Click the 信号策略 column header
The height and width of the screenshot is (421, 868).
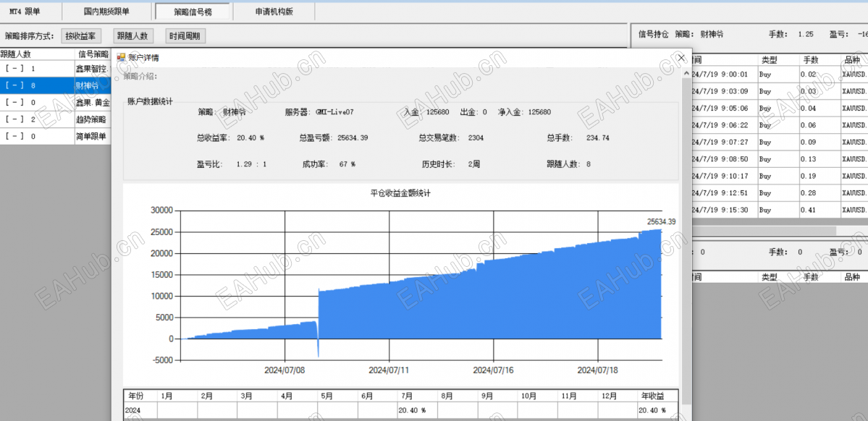(x=93, y=54)
